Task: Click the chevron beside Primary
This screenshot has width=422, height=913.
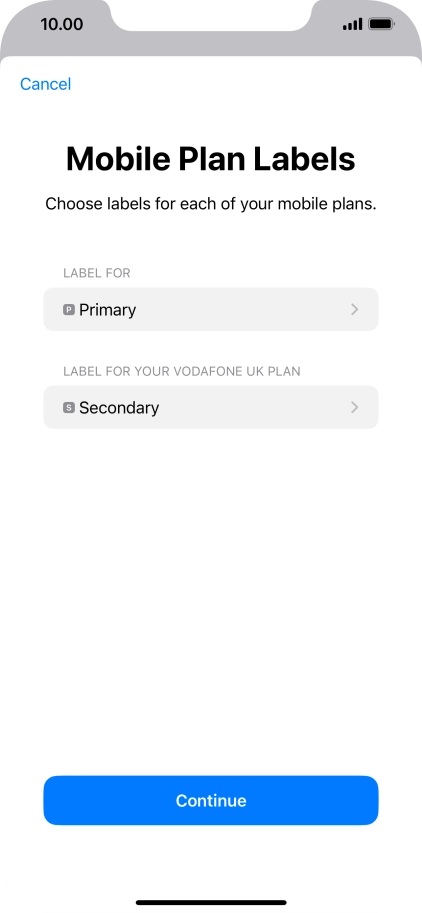Action: tap(354, 309)
